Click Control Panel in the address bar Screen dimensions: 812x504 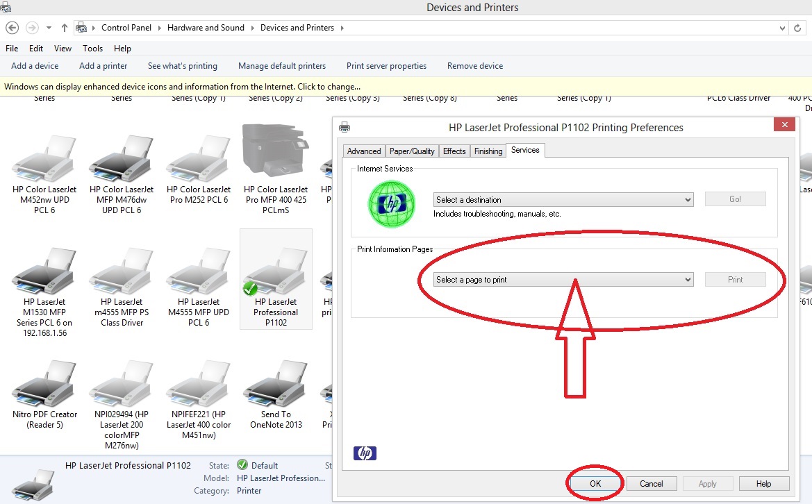(126, 28)
